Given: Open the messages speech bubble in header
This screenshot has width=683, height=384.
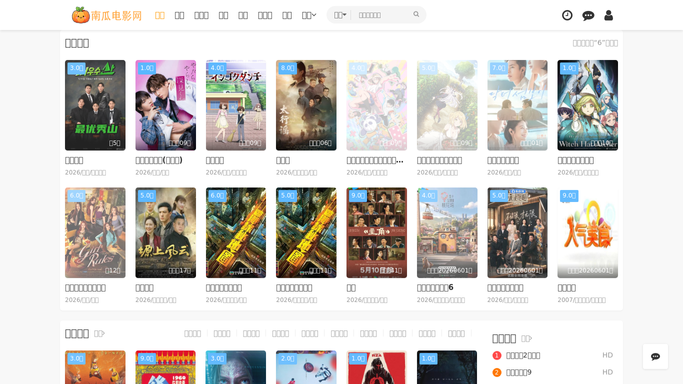Looking at the screenshot, I should [588, 16].
